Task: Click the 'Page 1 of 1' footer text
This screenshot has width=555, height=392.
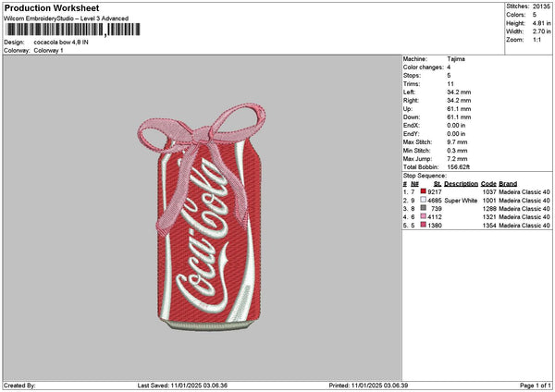Action: (x=536, y=386)
